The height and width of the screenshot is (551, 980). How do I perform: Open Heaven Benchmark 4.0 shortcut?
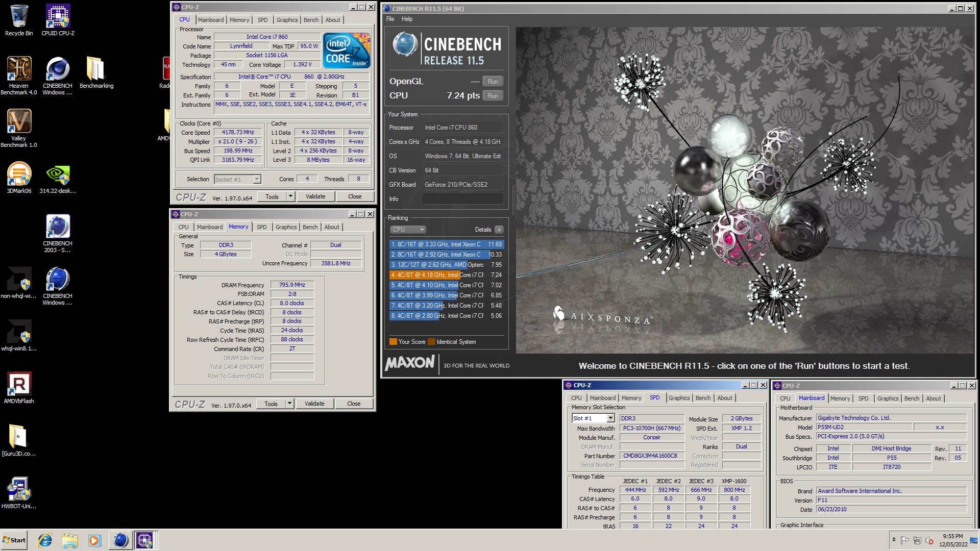[19, 76]
